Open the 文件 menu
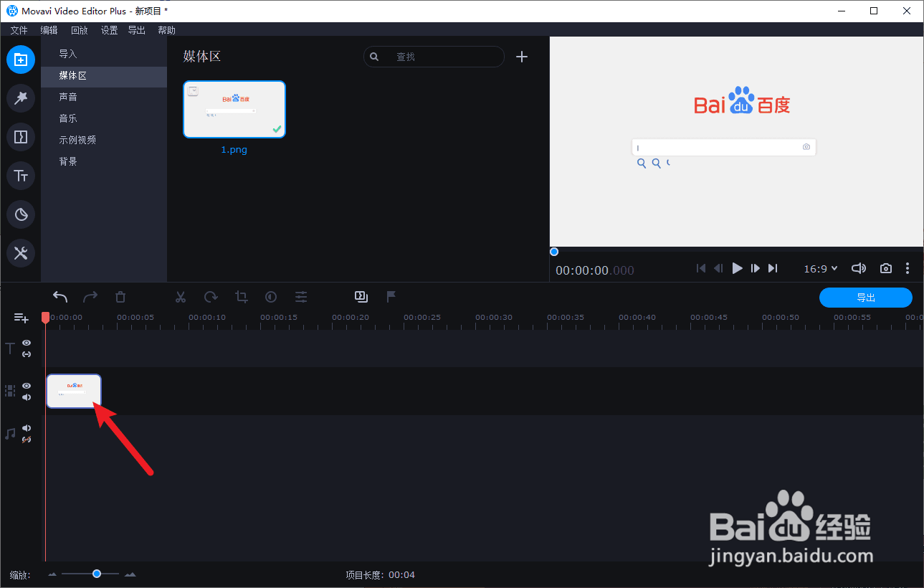 (x=19, y=30)
